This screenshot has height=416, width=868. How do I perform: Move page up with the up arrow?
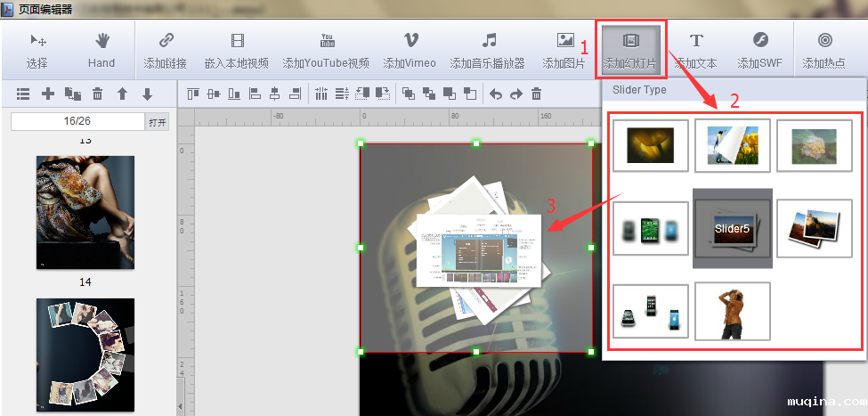tap(122, 94)
